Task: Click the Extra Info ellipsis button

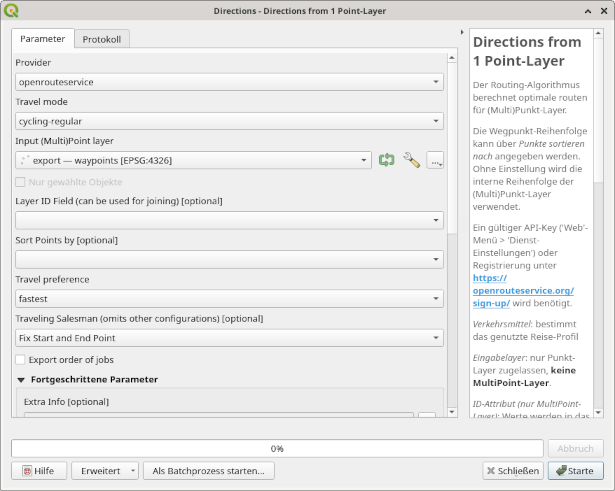Action: pos(427,419)
